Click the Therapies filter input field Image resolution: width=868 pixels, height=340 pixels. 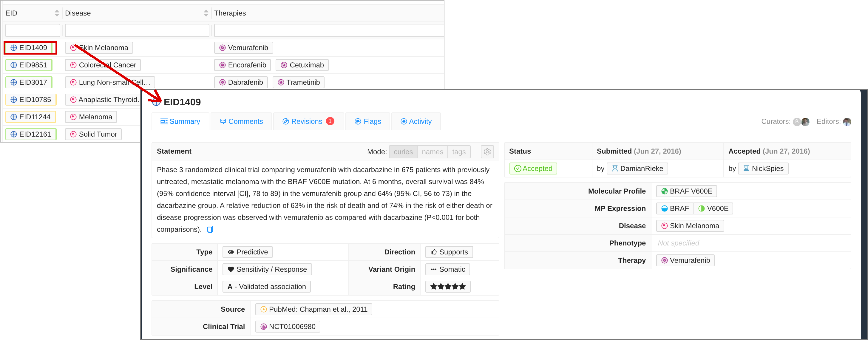(329, 30)
